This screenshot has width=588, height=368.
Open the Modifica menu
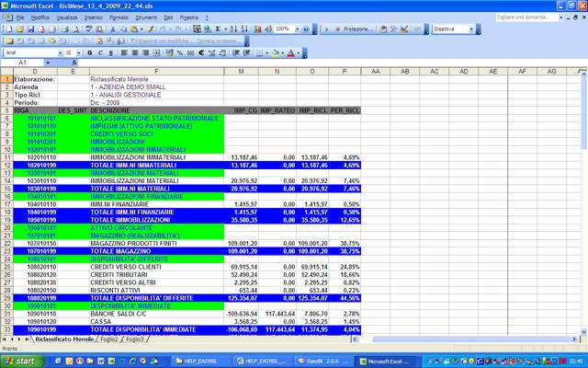(x=40, y=17)
